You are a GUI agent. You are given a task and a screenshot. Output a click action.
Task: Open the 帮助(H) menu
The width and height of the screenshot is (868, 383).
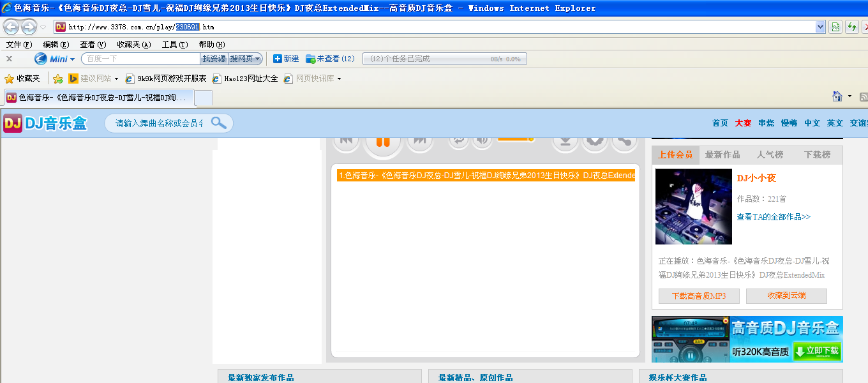pyautogui.click(x=212, y=44)
